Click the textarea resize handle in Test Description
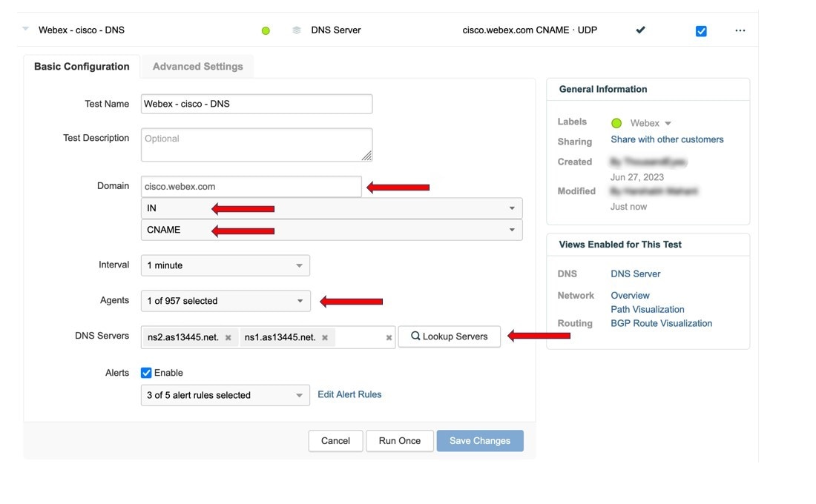The image size is (816, 504). (367, 156)
